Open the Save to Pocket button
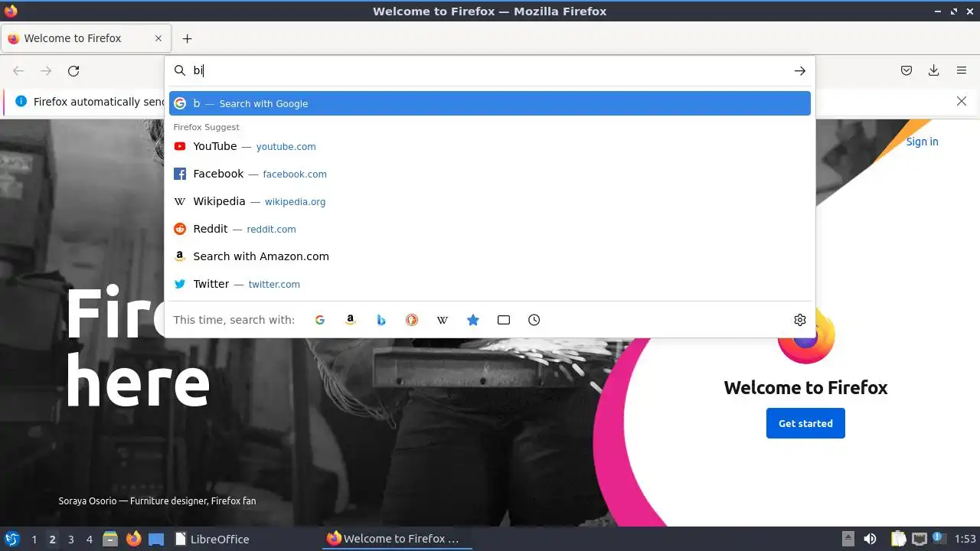Screen dimensions: 980x551 point(906,70)
